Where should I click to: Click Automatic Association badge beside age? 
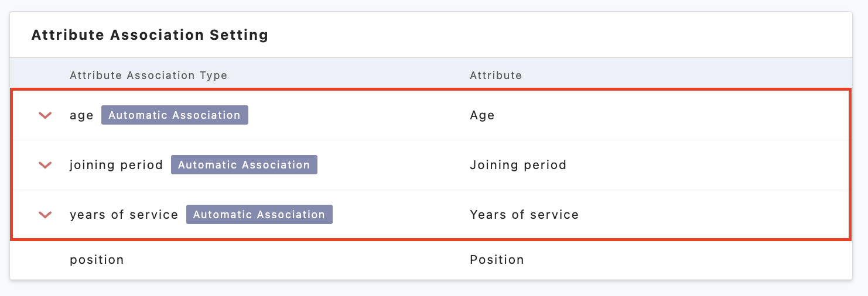coord(175,115)
